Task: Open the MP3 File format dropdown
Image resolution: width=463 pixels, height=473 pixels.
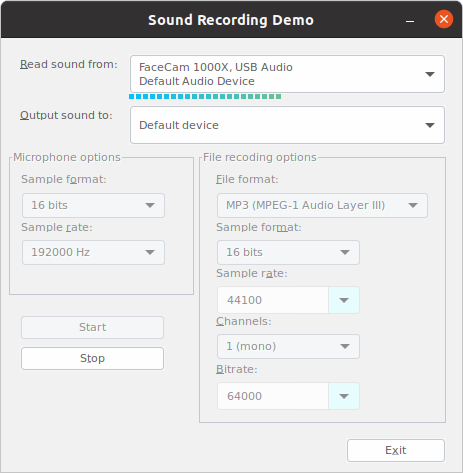Action: coord(322,205)
